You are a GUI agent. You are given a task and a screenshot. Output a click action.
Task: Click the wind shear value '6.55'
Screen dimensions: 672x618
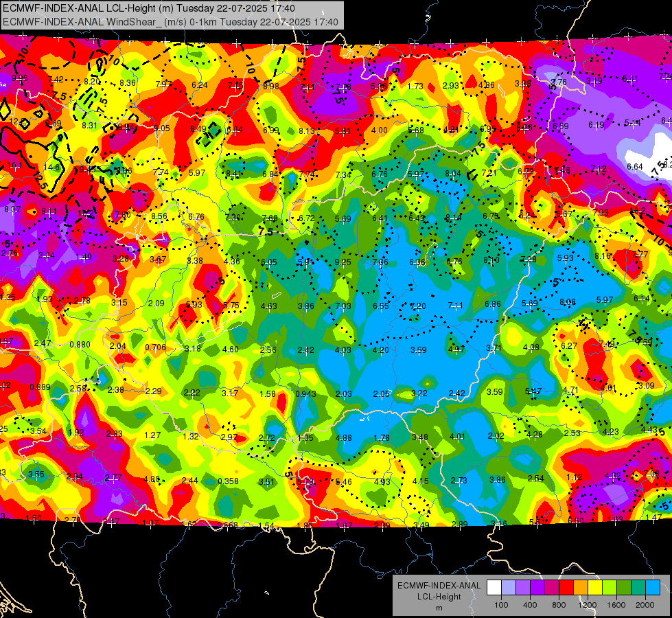[381, 306]
